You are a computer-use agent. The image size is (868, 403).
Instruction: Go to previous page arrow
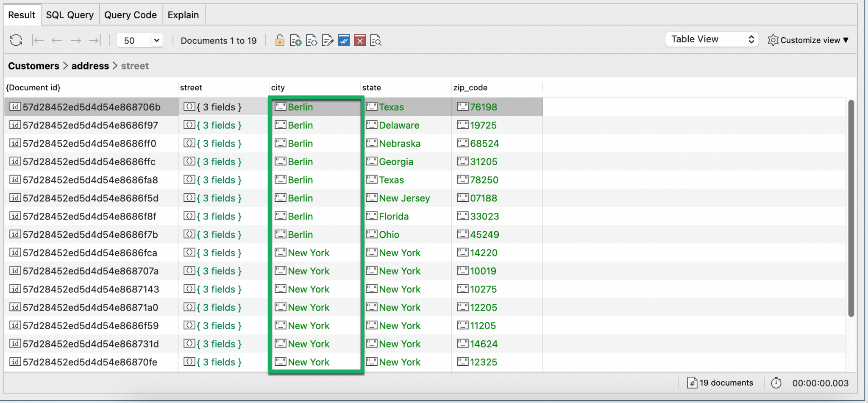point(57,40)
